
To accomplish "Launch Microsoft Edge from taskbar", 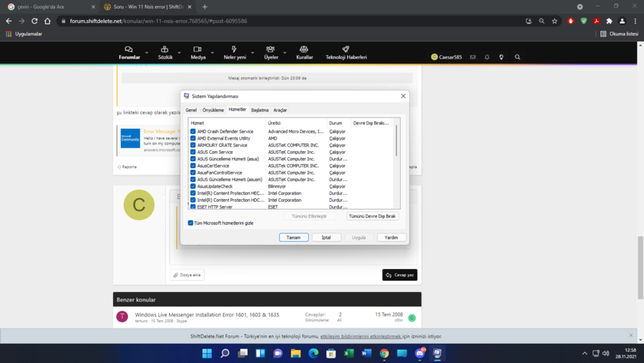I will [x=313, y=354].
